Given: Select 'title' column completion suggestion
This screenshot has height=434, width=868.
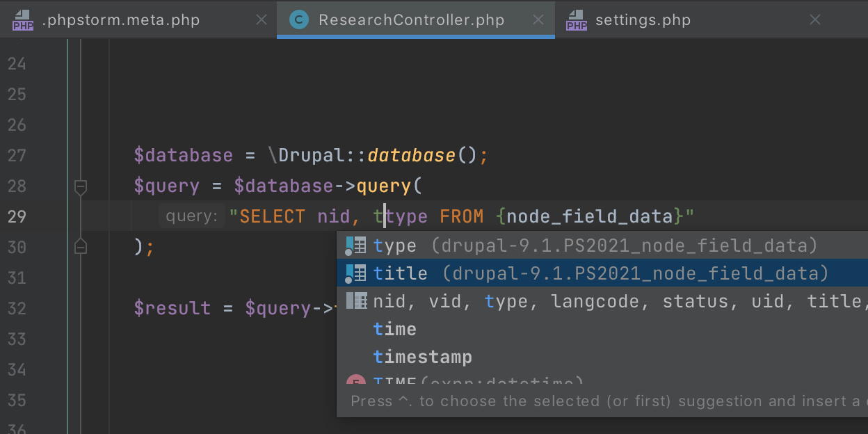Looking at the screenshot, I should [602, 273].
